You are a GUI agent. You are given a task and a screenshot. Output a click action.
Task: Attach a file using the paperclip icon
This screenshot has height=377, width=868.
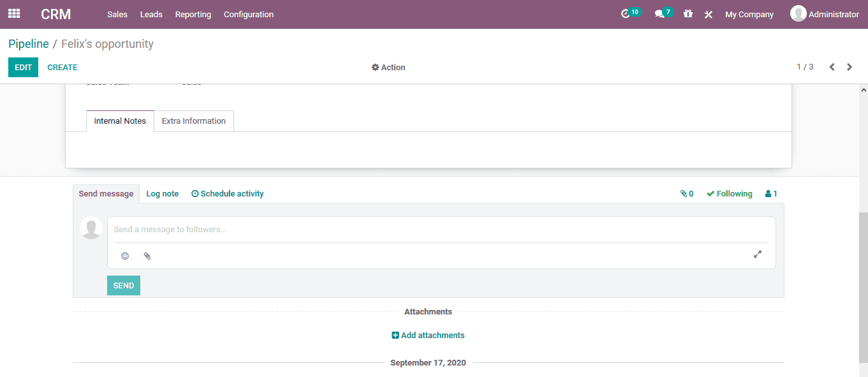tap(147, 256)
